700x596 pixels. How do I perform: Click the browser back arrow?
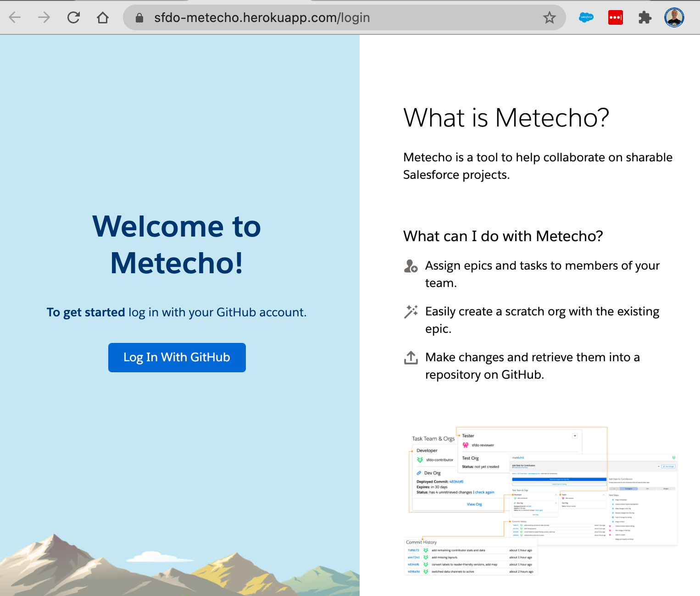(x=15, y=18)
